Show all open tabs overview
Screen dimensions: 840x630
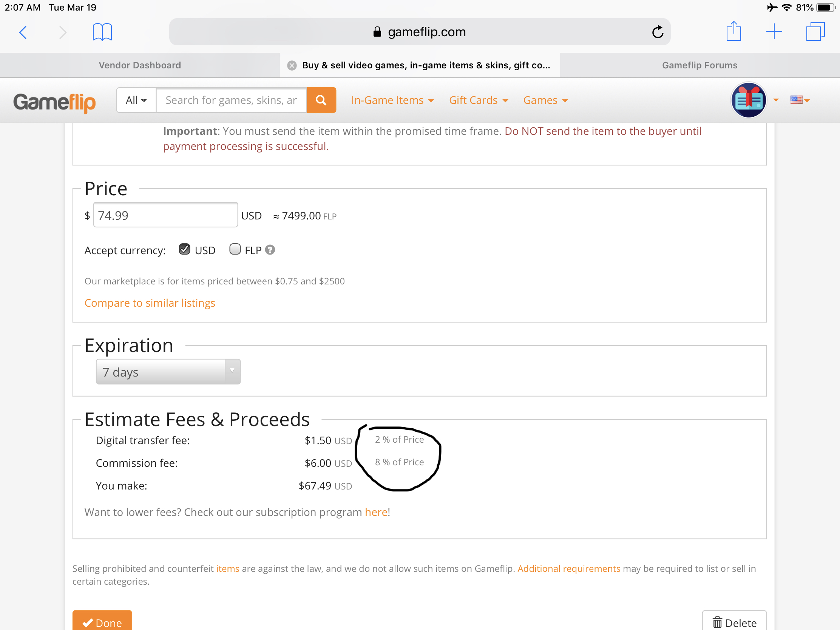pyautogui.click(x=815, y=31)
